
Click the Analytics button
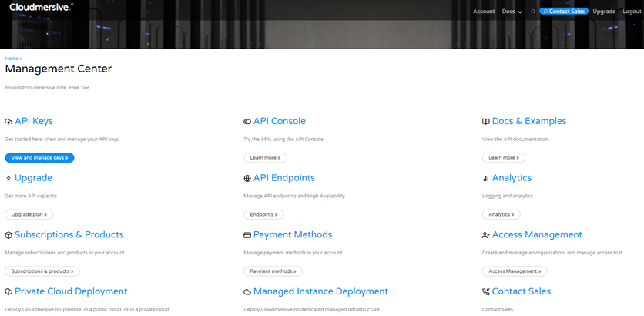tap(501, 214)
